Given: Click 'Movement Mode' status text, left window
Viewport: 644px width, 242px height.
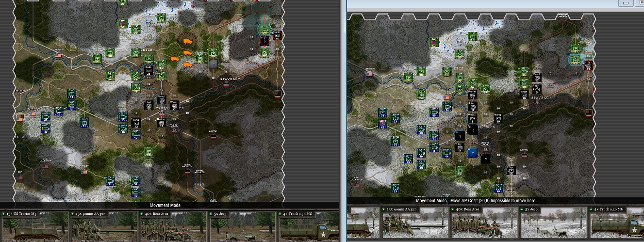Looking at the screenshot, I should click(165, 206).
